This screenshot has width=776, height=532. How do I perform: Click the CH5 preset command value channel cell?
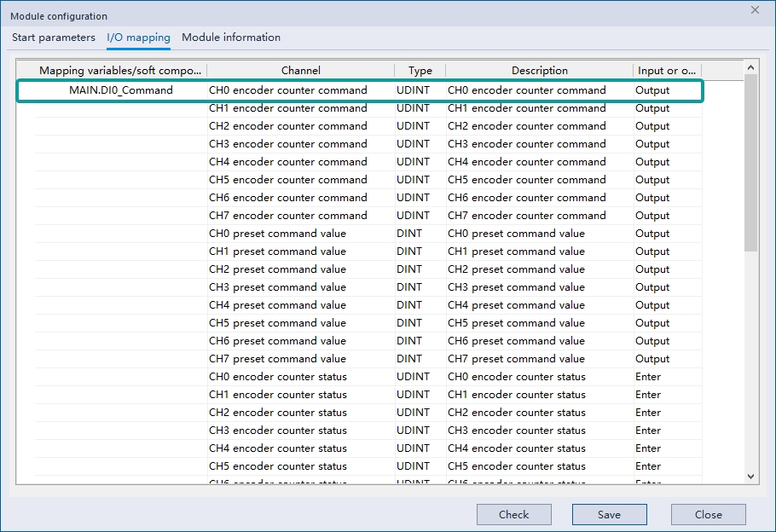click(301, 322)
